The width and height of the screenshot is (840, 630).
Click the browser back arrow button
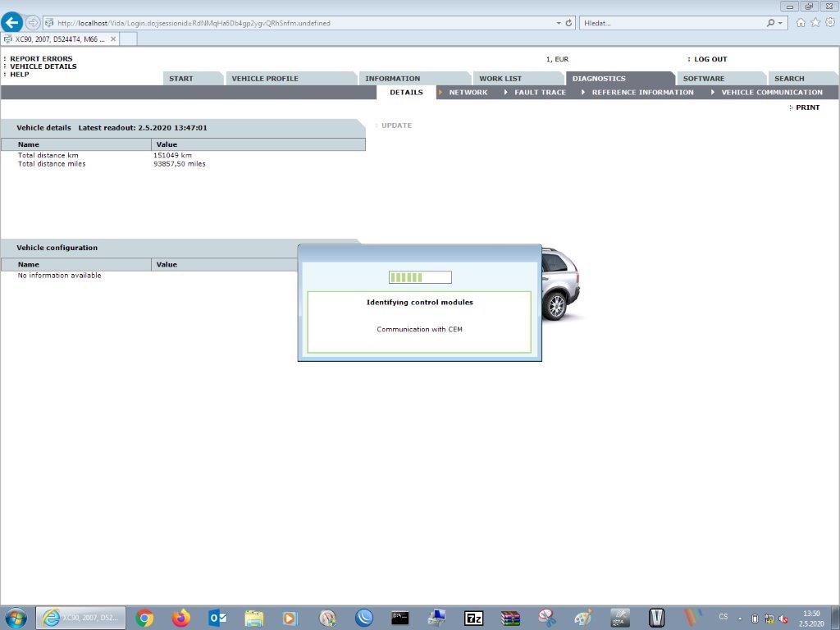(x=12, y=23)
